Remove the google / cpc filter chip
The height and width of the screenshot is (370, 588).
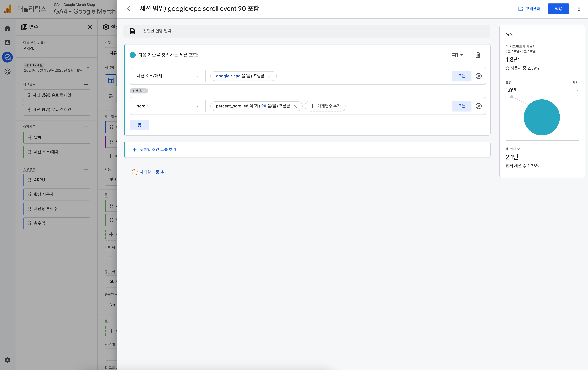coord(269,76)
